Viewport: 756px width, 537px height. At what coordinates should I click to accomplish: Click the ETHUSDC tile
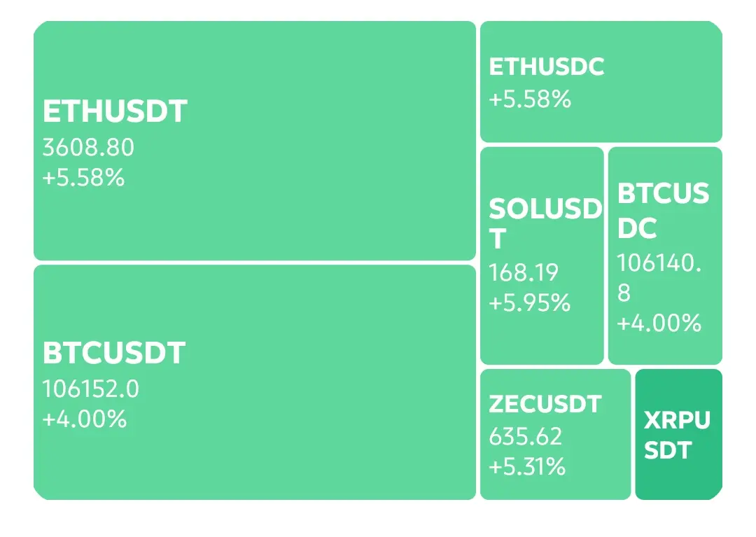[x=601, y=81]
